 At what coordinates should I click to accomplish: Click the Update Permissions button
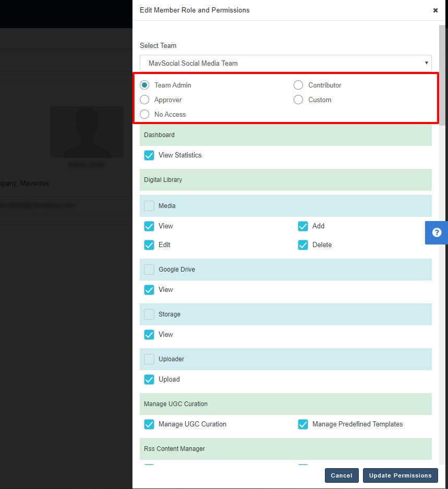tap(400, 475)
